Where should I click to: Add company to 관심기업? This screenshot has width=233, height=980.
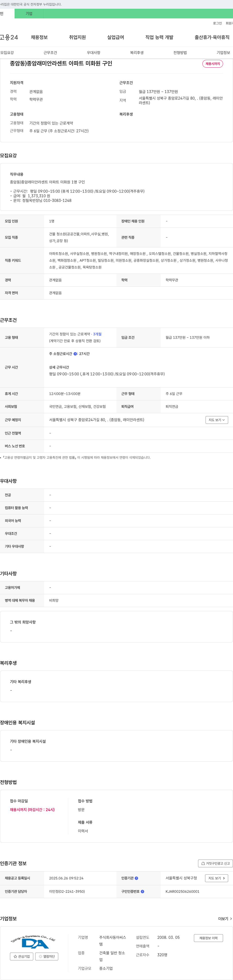pos(22,956)
